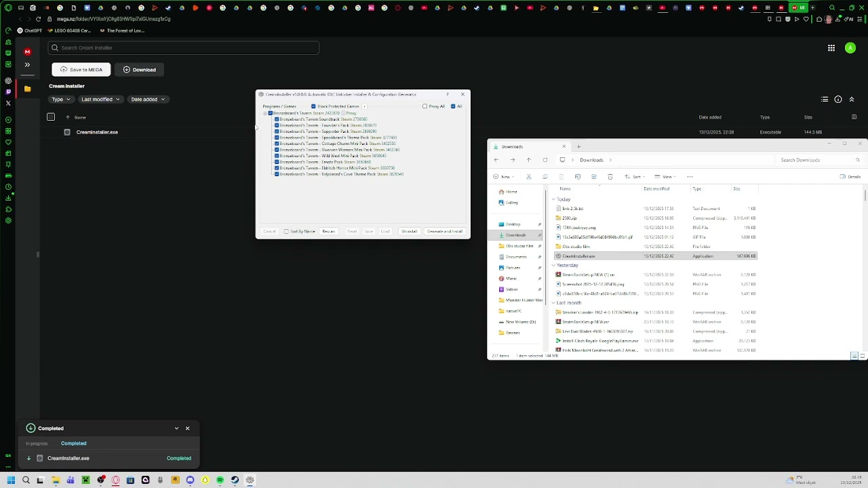The image size is (868, 488).
Task: Toggle Block Protected Games checkbox
Action: click(x=313, y=106)
